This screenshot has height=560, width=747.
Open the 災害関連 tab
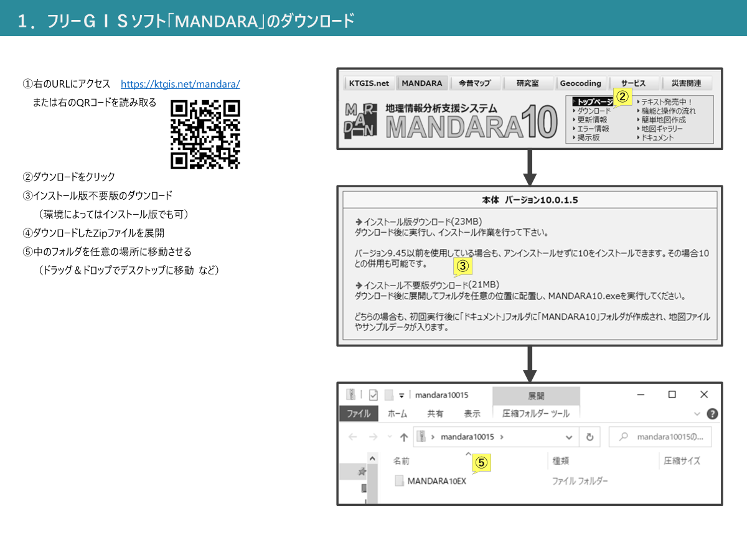[x=686, y=83]
